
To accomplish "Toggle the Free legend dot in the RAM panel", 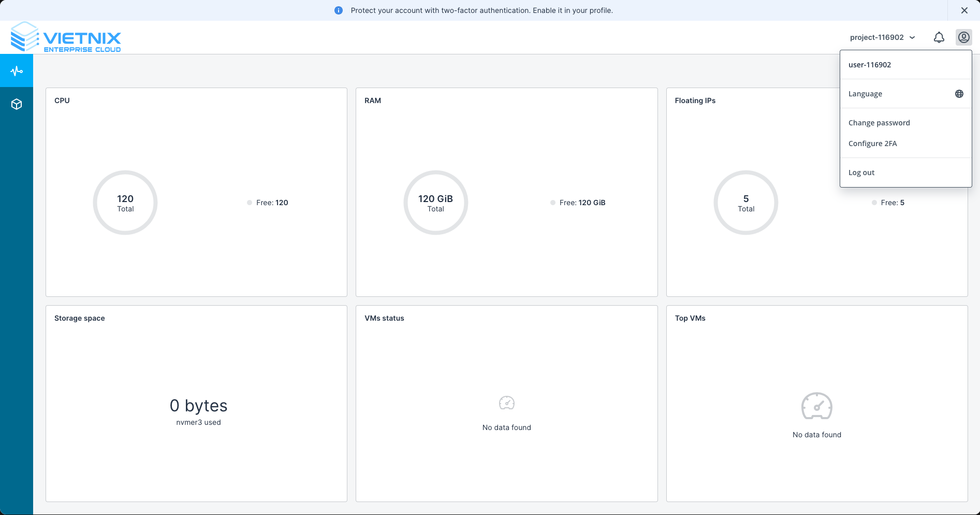I will click(552, 203).
